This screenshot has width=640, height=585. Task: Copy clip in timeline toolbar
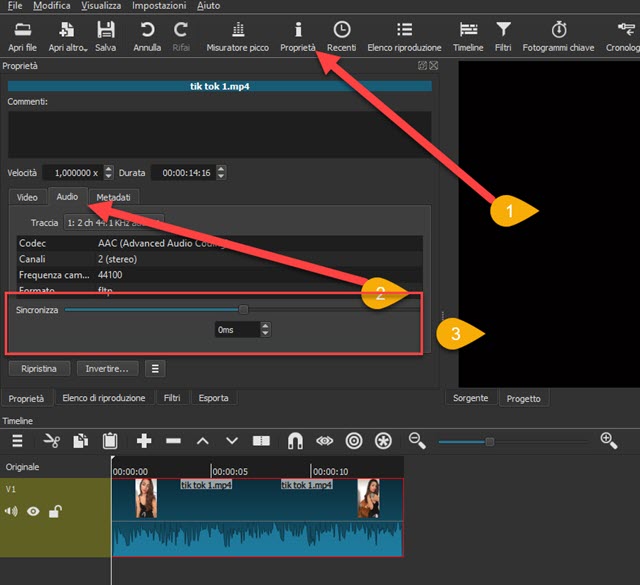(x=80, y=441)
